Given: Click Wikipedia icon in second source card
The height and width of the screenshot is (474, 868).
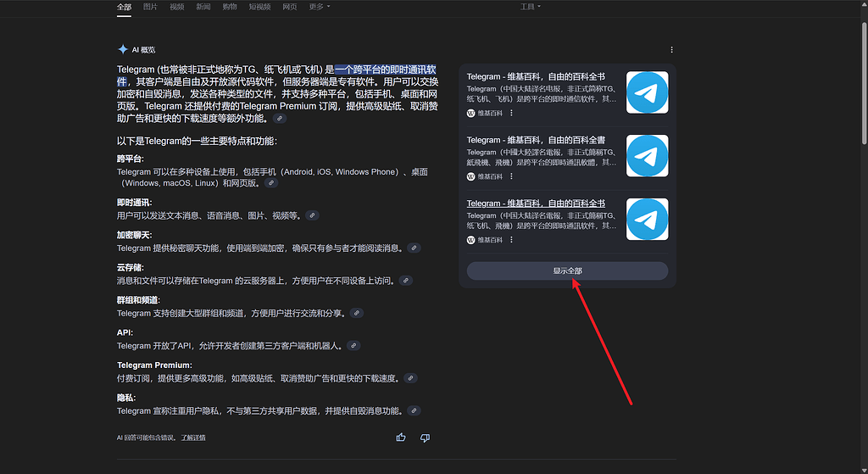Looking at the screenshot, I should (x=470, y=176).
